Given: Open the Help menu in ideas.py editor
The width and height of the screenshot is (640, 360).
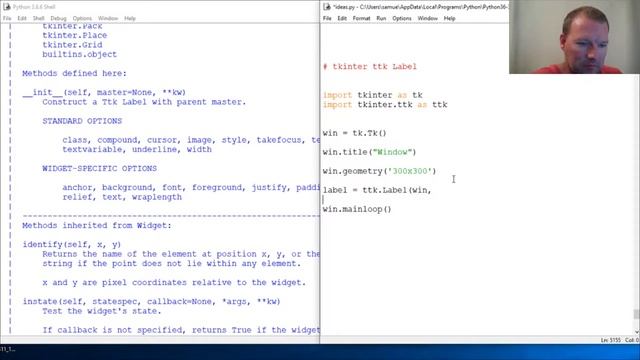Looking at the screenshot, I should click(449, 18).
